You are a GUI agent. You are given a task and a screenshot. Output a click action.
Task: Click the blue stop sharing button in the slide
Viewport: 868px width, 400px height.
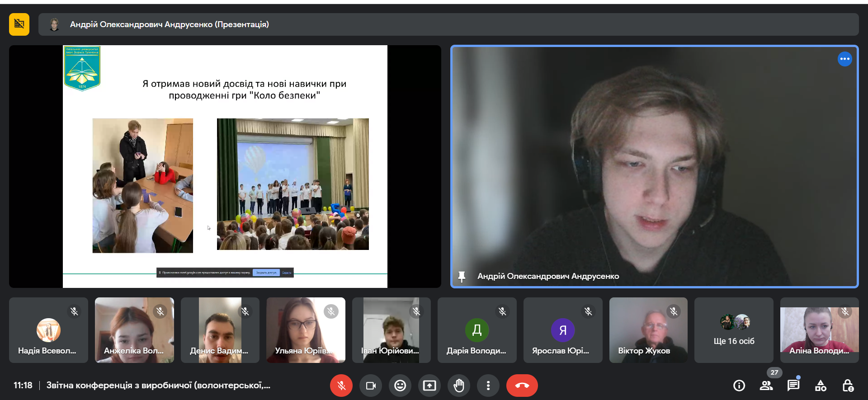click(266, 273)
